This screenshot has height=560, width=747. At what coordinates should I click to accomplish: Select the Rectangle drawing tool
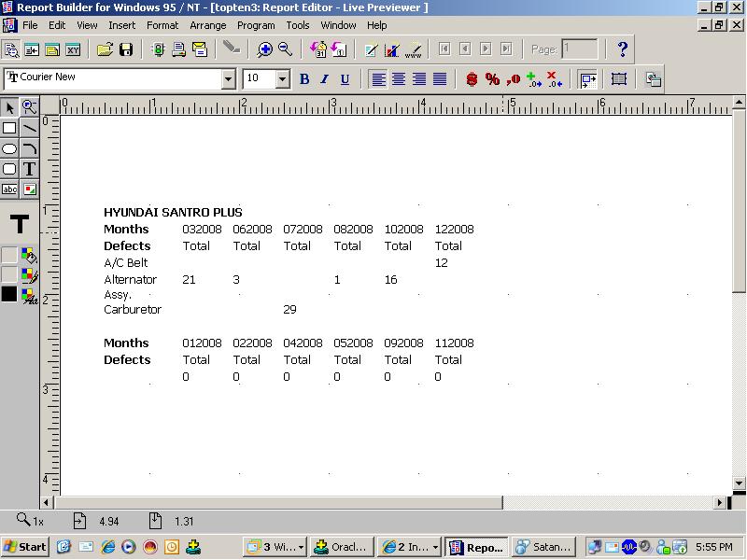pyautogui.click(x=9, y=128)
